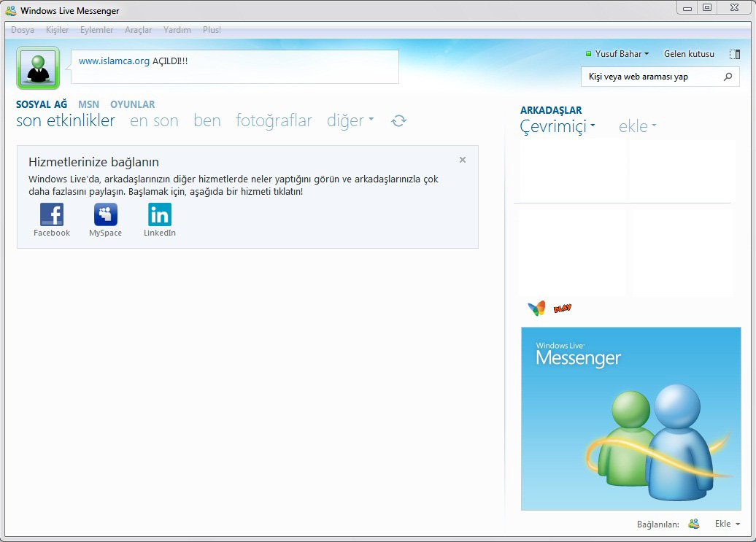Open the Araçlar menu
Image resolution: width=756 pixels, height=542 pixels.
(139, 30)
